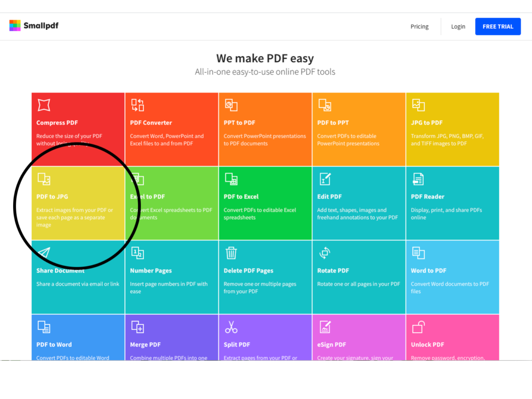The image size is (532, 399).
Task: Click 'Insert page numbers in PDF with ease'
Action: point(168,288)
